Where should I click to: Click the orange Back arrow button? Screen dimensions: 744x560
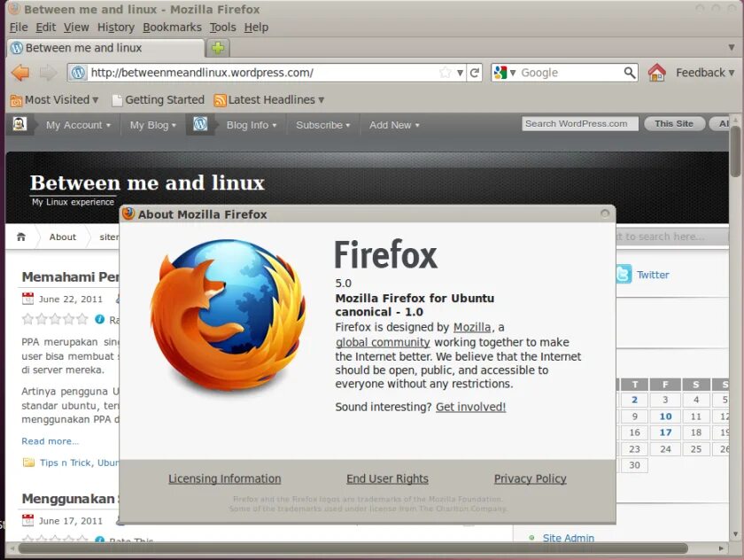pyautogui.click(x=19, y=73)
